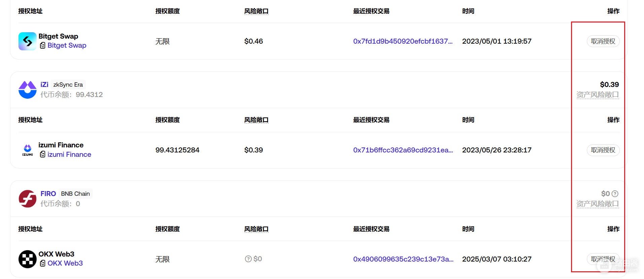Screen dimensions: 644x279
Task: Open transaction hash 0x4906099635c239c13e73a
Action: (403, 259)
